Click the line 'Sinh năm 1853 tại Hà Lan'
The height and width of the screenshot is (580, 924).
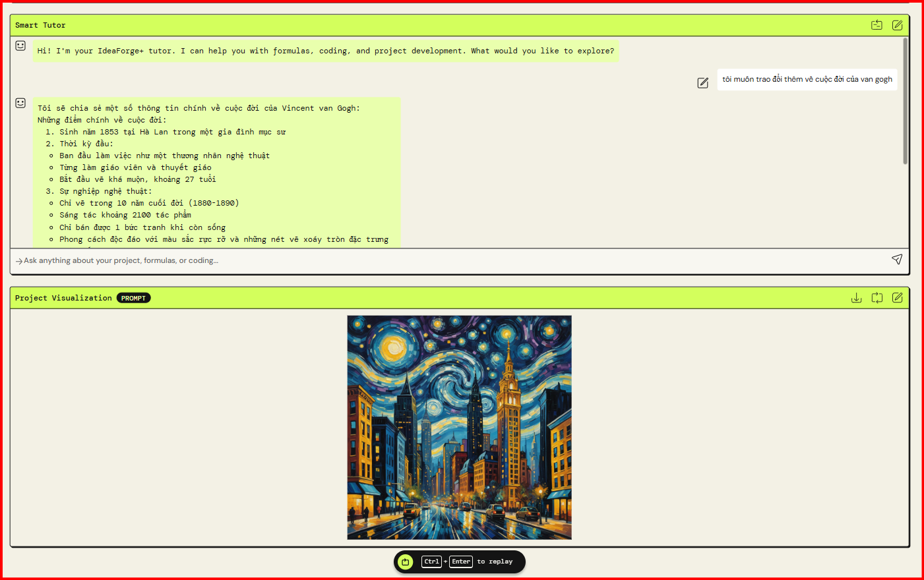click(173, 132)
